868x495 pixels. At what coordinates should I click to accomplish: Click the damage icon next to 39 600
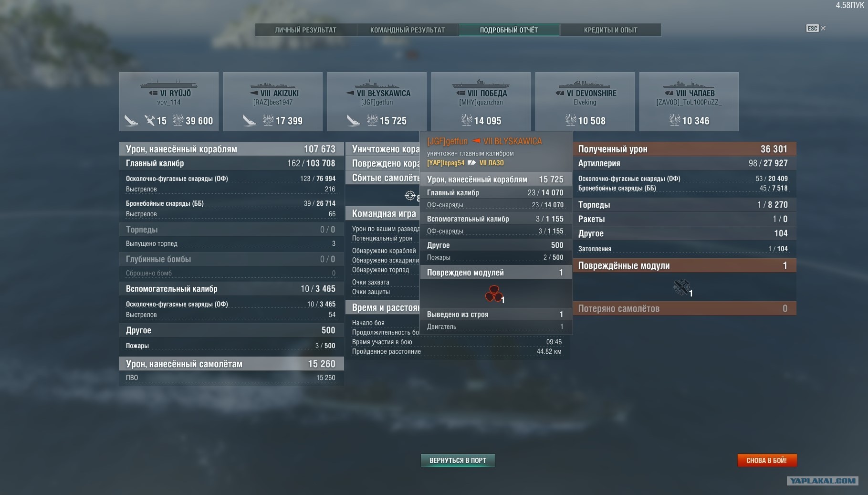(x=178, y=120)
